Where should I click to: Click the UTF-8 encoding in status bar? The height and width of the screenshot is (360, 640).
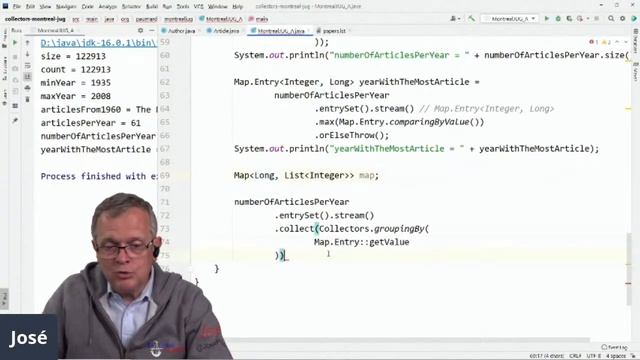593,356
